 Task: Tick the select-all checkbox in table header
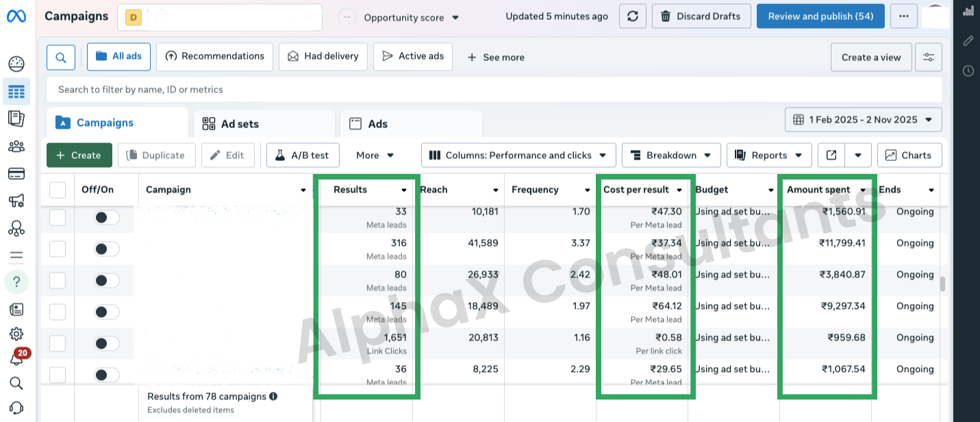pyautogui.click(x=58, y=190)
